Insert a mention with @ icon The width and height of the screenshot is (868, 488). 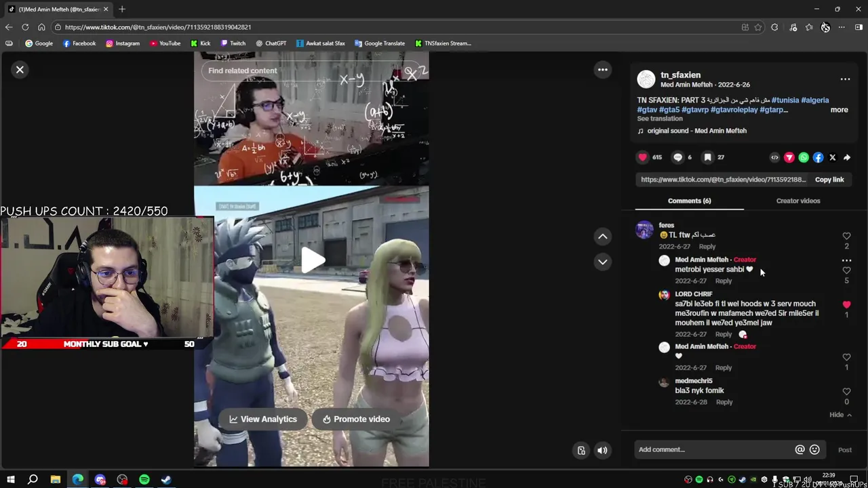[800, 449]
